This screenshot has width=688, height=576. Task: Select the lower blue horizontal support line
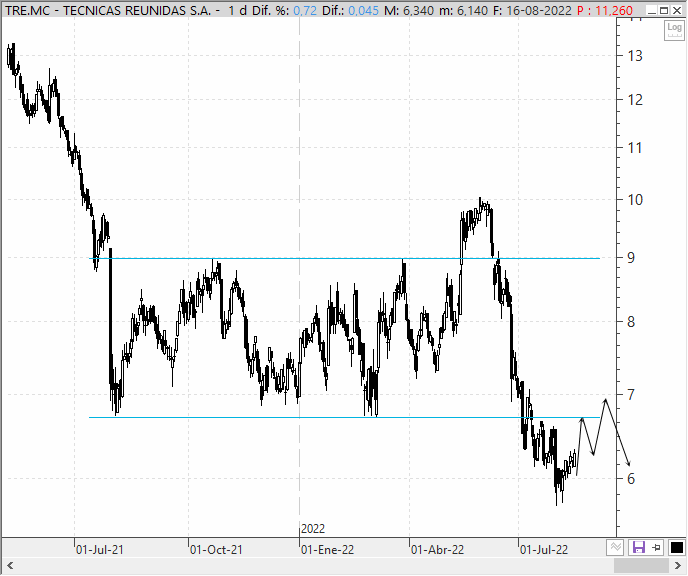tap(344, 418)
